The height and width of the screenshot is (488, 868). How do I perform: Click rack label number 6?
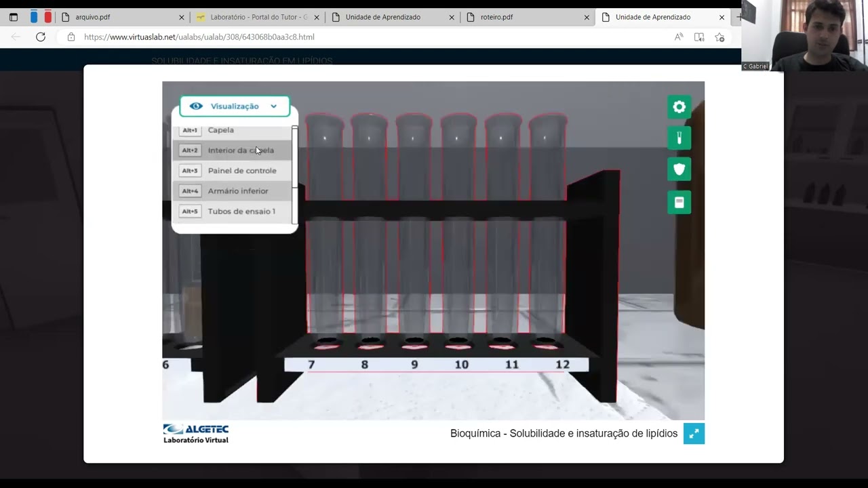pos(165,365)
